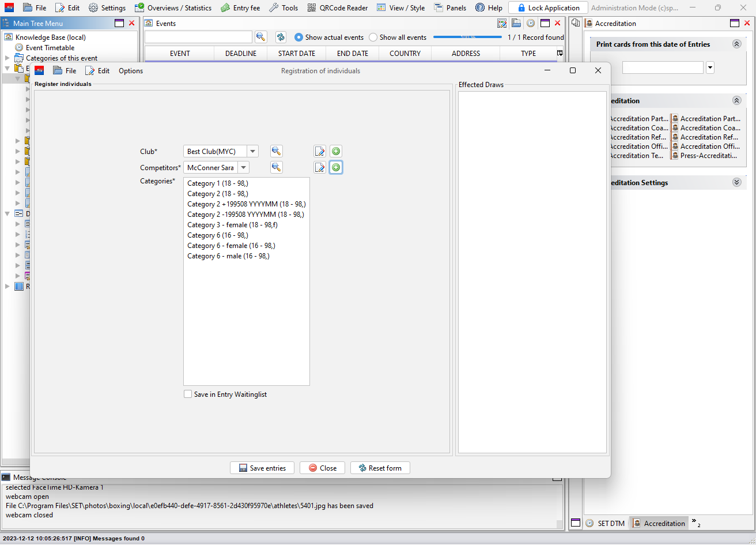This screenshot has height=545, width=756.
Task: Enable Save in Entry Waitinglist checkbox
Action: coord(188,394)
